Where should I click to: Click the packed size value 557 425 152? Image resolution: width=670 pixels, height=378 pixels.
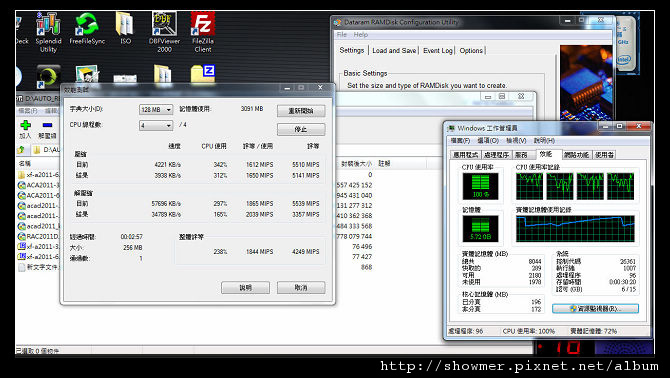[354, 185]
